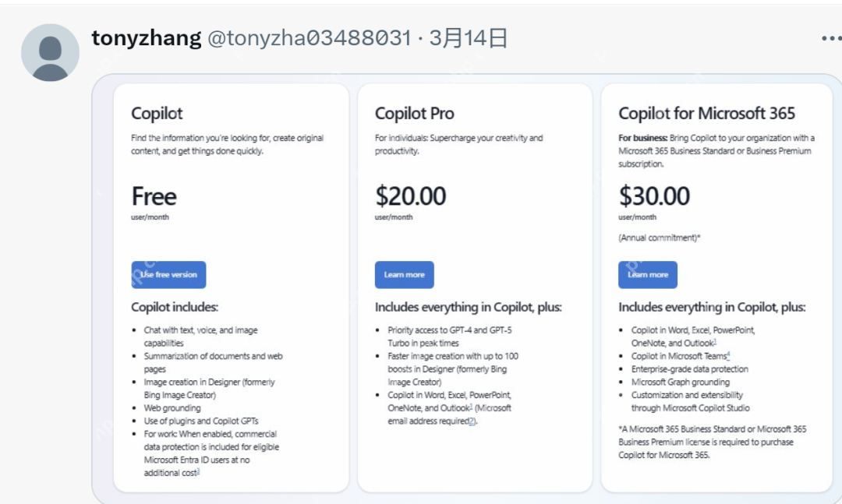
Task: Click the @tonyzha03488031 handle
Action: [308, 38]
